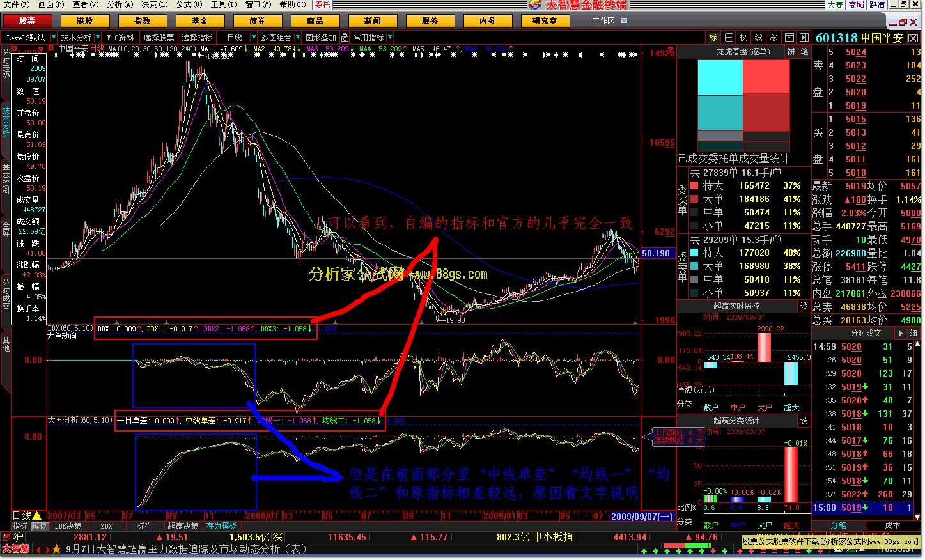Close the 601318 中国平安 quote panel

click(913, 38)
